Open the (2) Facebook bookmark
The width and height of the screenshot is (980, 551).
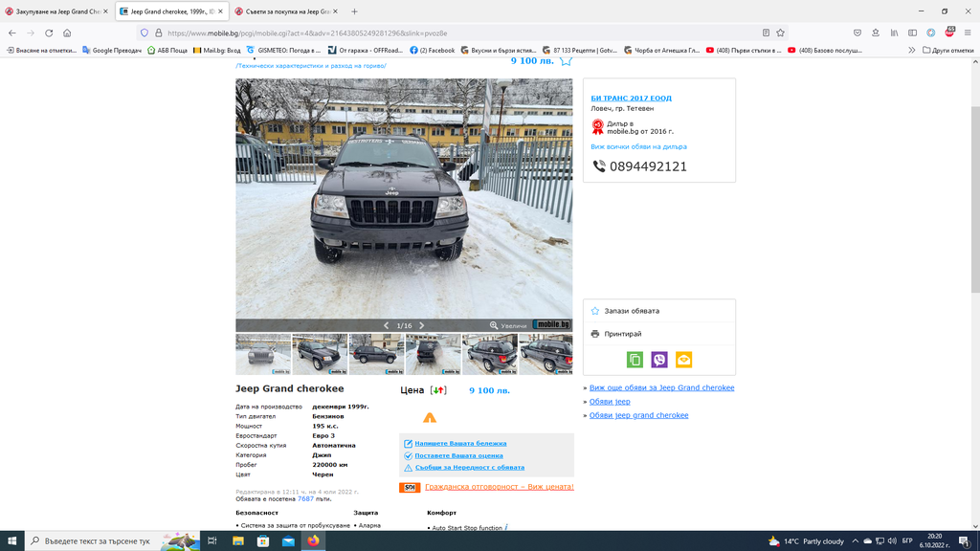(x=432, y=50)
